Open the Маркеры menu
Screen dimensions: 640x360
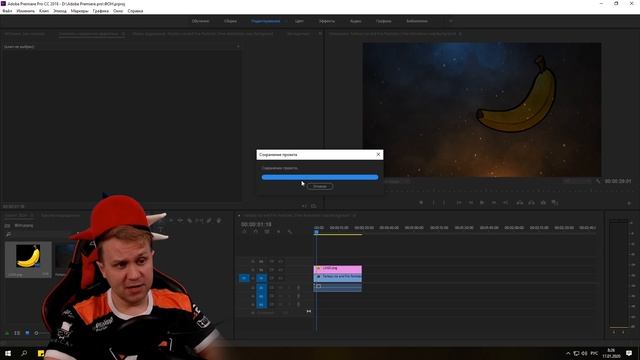click(80, 11)
